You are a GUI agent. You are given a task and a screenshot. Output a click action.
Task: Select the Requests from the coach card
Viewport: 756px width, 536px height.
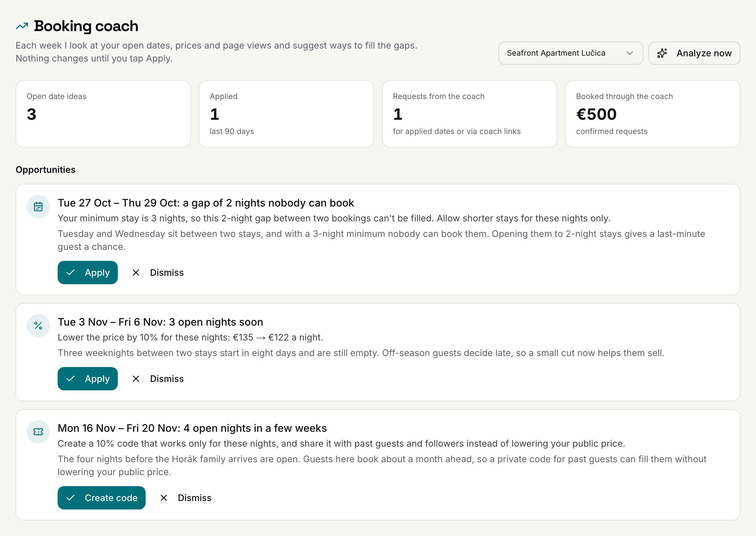click(470, 114)
